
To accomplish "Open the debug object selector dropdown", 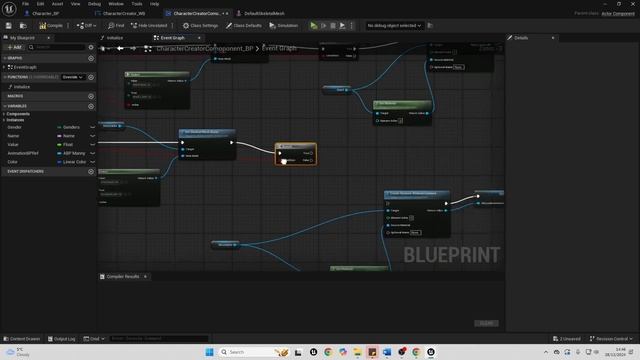I will pyautogui.click(x=394, y=26).
